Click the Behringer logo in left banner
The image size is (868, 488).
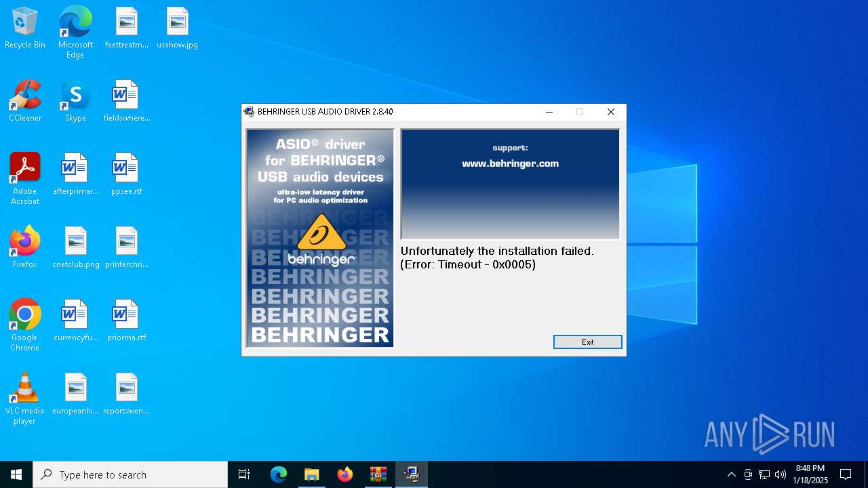(x=321, y=240)
